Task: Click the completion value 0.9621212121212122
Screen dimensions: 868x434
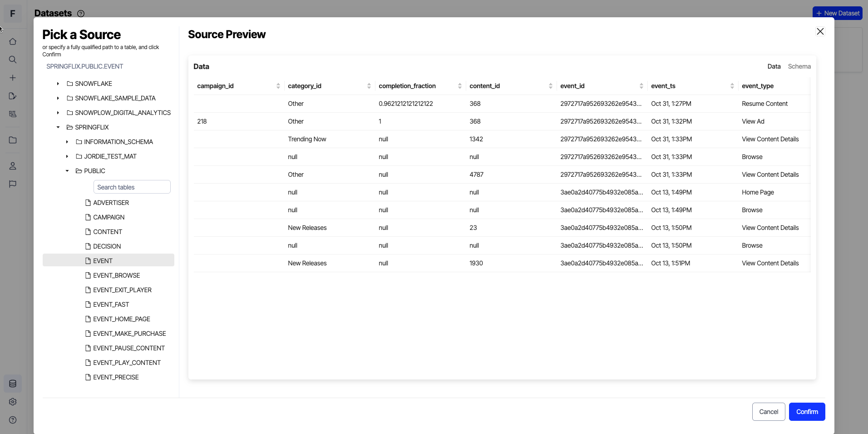Action: click(405, 104)
